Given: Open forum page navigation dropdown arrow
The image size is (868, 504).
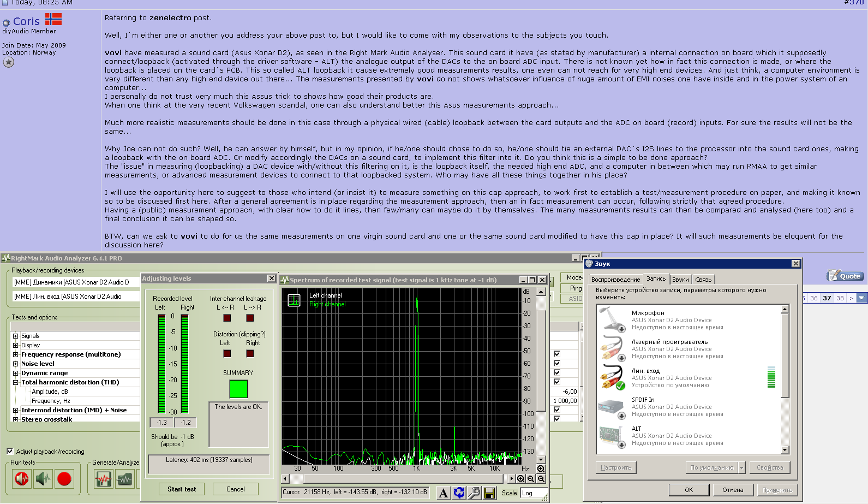Looking at the screenshot, I should click(861, 298).
